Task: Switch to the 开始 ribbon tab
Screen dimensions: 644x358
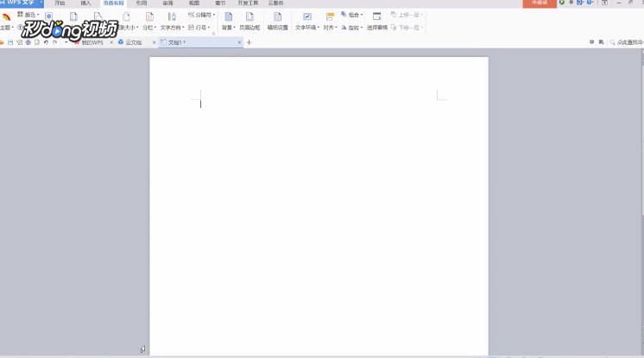Action: (x=60, y=3)
